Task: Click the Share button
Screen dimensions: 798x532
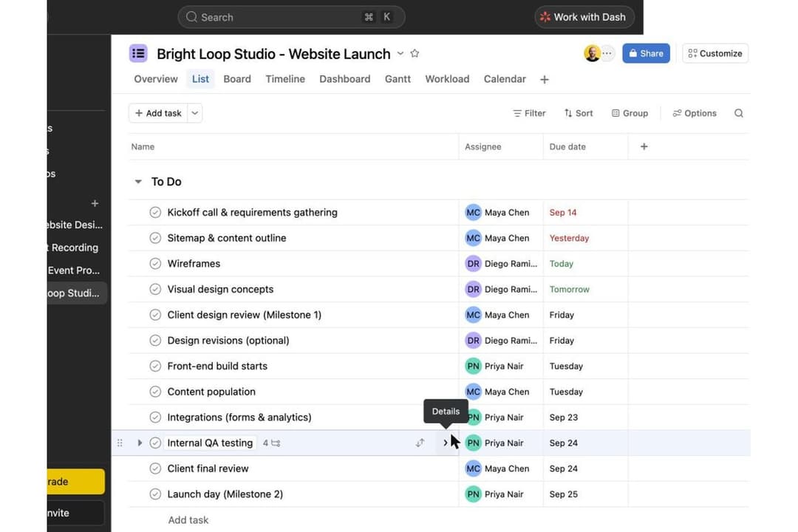Action: coord(646,53)
